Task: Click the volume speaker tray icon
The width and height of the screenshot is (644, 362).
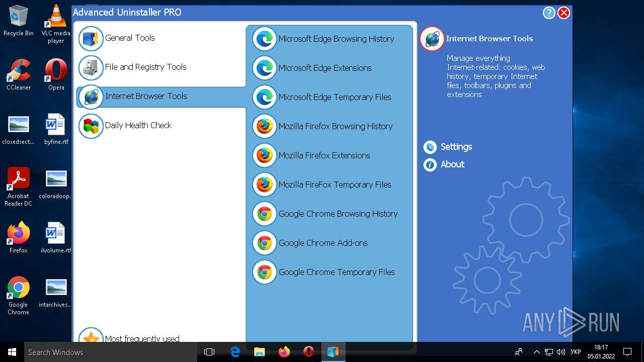Action: (x=561, y=352)
